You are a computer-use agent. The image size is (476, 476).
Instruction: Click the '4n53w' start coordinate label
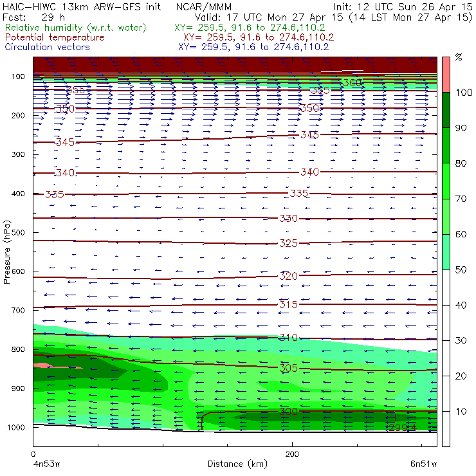(x=46, y=464)
